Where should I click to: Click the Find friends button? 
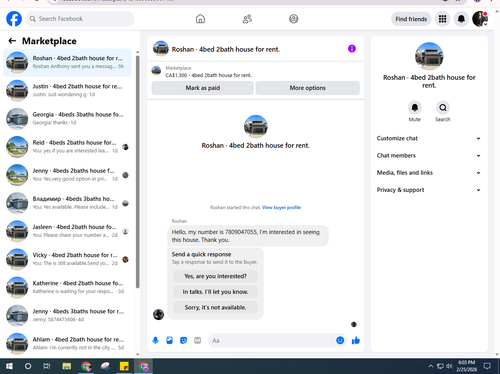coord(411,19)
